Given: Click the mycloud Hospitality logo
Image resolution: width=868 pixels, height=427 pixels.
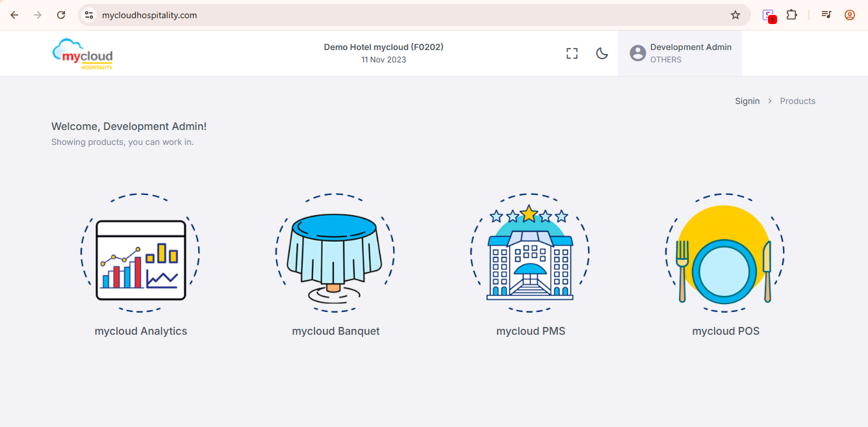Looking at the screenshot, I should click(x=83, y=54).
